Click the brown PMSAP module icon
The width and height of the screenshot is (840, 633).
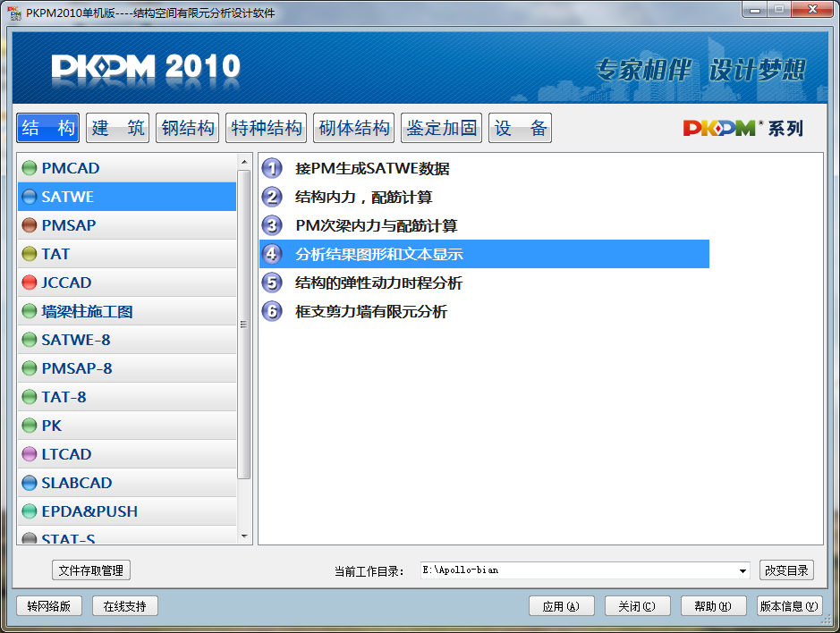(x=30, y=225)
